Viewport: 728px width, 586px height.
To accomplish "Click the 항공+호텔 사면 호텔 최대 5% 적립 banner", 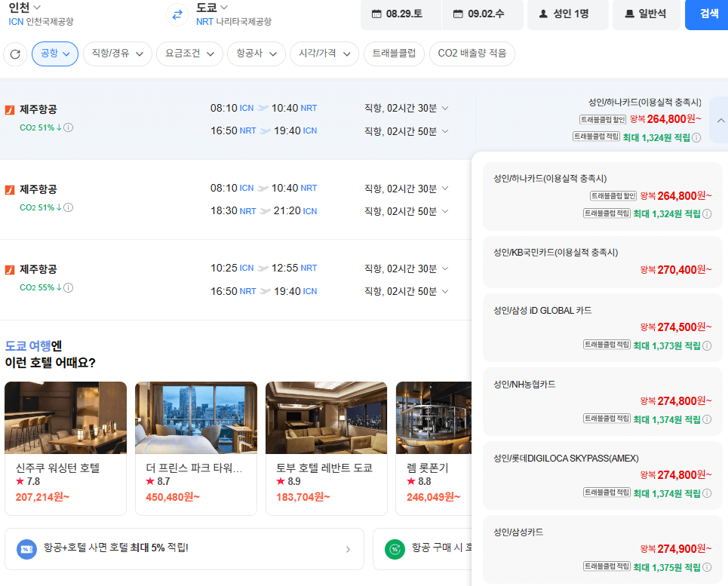I will [x=184, y=549].
